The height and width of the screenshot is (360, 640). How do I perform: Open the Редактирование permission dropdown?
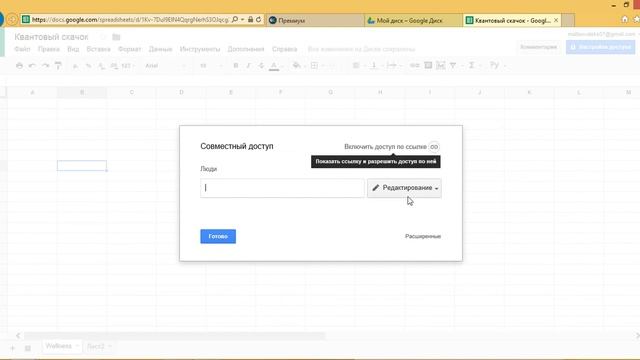404,188
